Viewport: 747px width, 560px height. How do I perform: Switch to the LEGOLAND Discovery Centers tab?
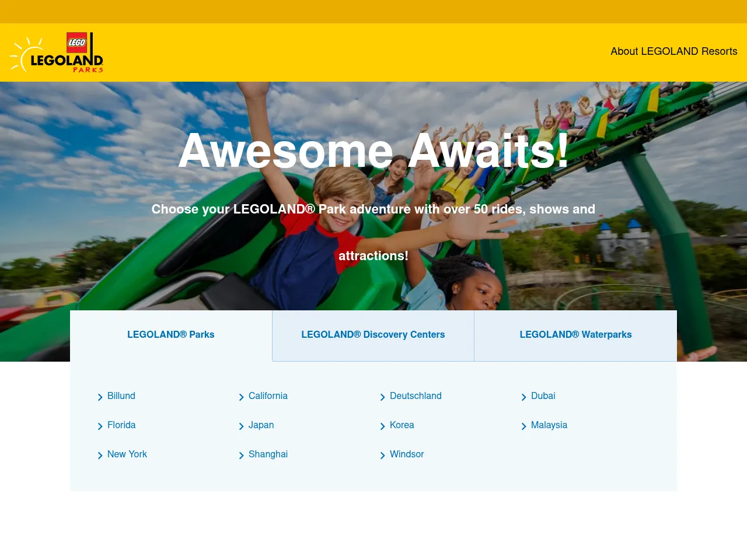(373, 335)
